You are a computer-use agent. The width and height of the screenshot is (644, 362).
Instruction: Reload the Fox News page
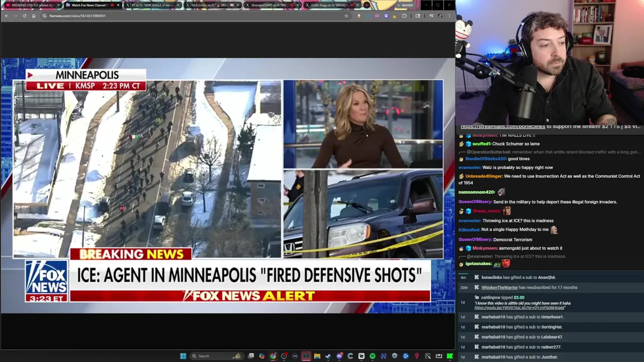(24, 16)
